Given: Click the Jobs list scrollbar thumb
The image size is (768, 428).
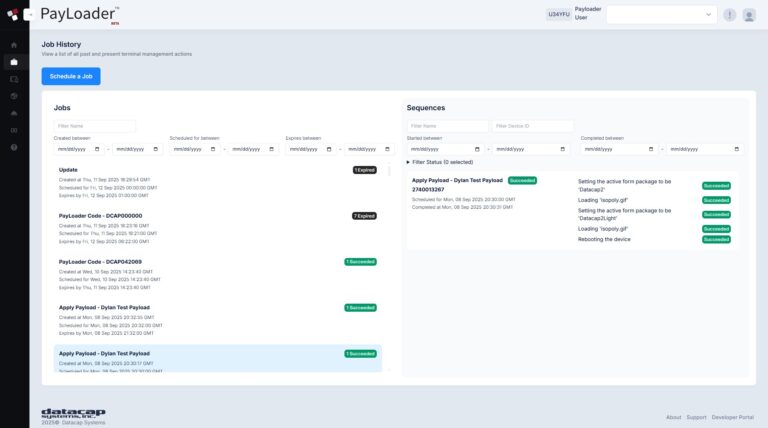Looking at the screenshot, I should (390, 170).
